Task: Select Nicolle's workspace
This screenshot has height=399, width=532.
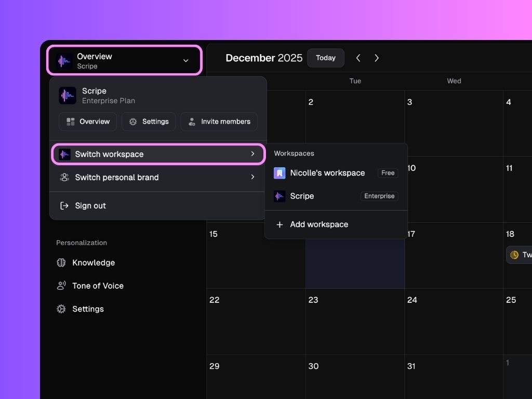Action: [336, 173]
